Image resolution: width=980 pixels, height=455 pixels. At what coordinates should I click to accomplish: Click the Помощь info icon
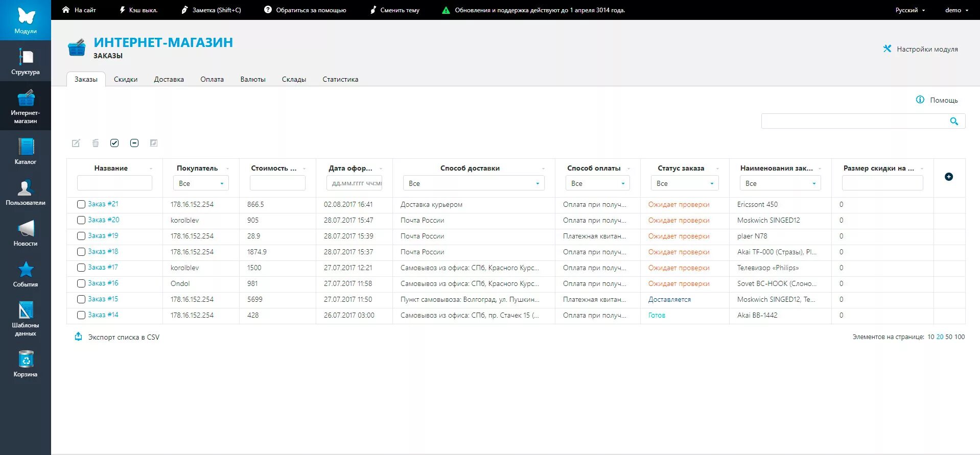(920, 100)
